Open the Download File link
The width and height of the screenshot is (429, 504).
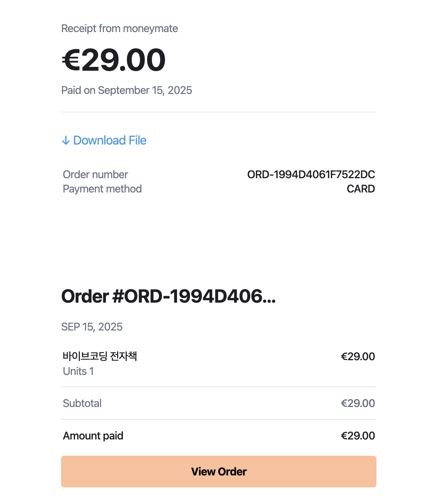click(x=110, y=140)
